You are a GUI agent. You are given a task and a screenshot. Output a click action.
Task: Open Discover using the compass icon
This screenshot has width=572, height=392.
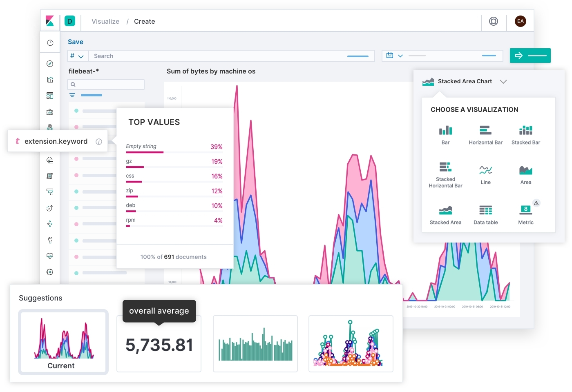tap(50, 63)
